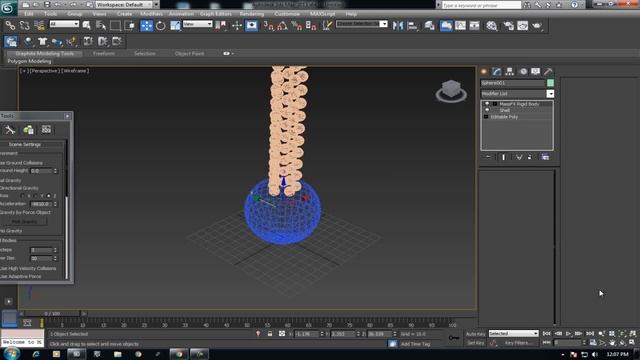Screen dimensions: 640x360
Task: Click the Mirror tool icon
Action: 398,26
